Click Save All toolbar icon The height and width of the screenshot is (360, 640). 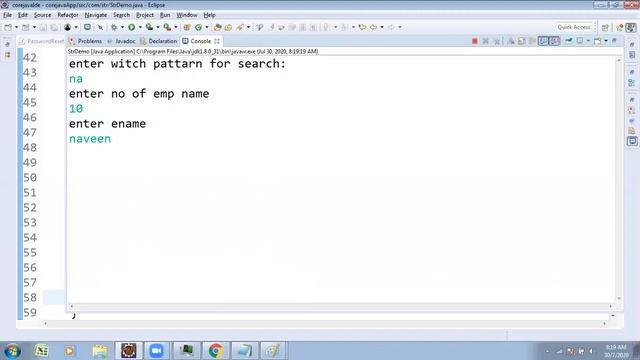(x=54, y=27)
